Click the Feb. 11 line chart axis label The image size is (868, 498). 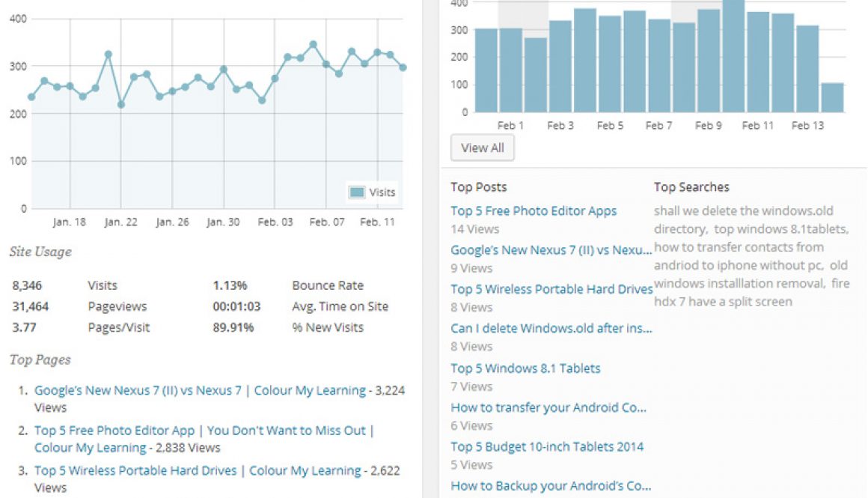pos(377,222)
